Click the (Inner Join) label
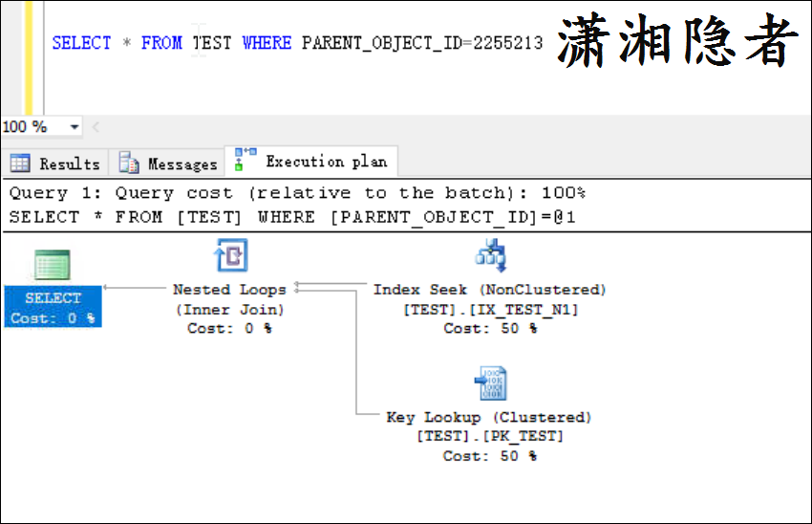 pyautogui.click(x=230, y=310)
